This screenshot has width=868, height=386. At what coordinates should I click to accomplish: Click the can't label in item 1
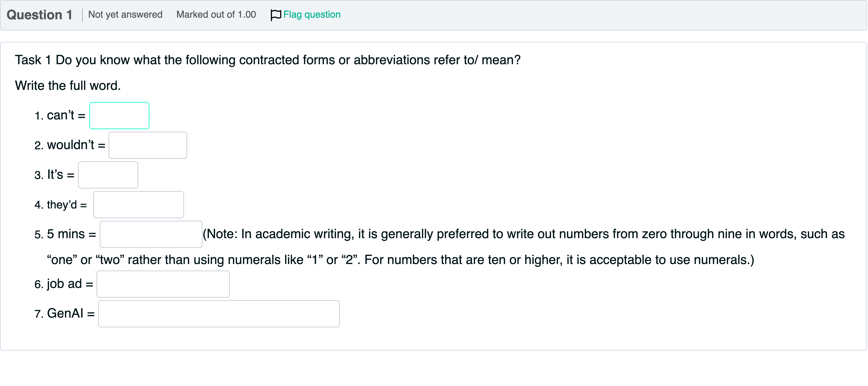pyautogui.click(x=60, y=115)
